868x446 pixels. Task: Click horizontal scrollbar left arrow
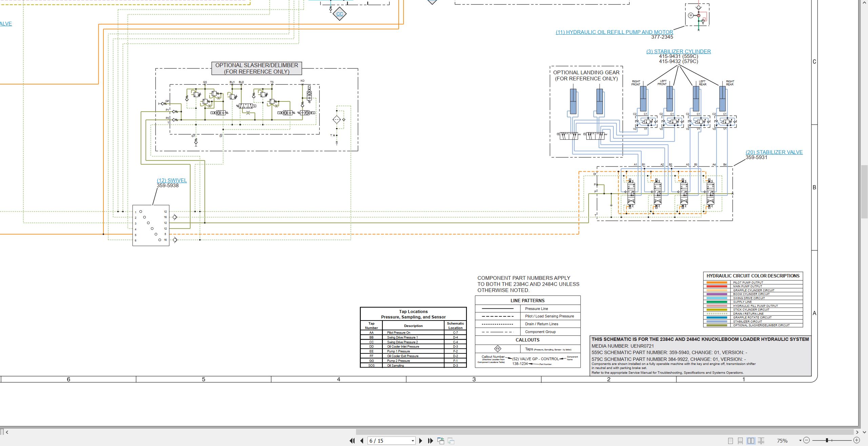7,432
